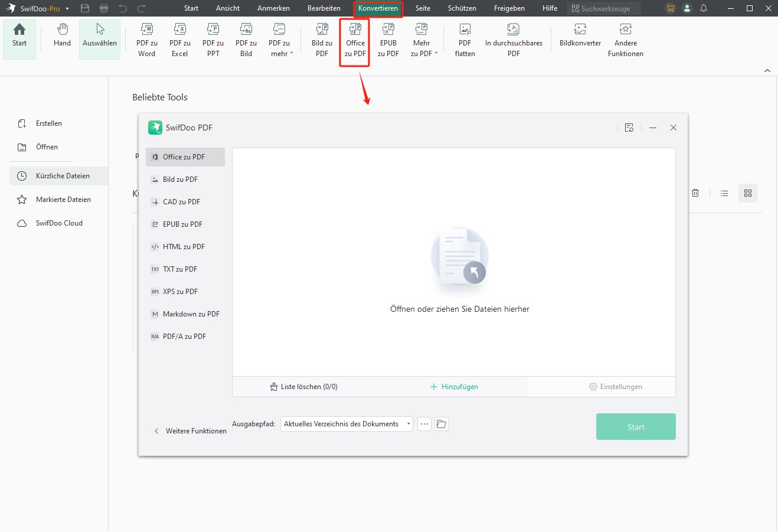Launch the PDF zu Bild converter

246,40
